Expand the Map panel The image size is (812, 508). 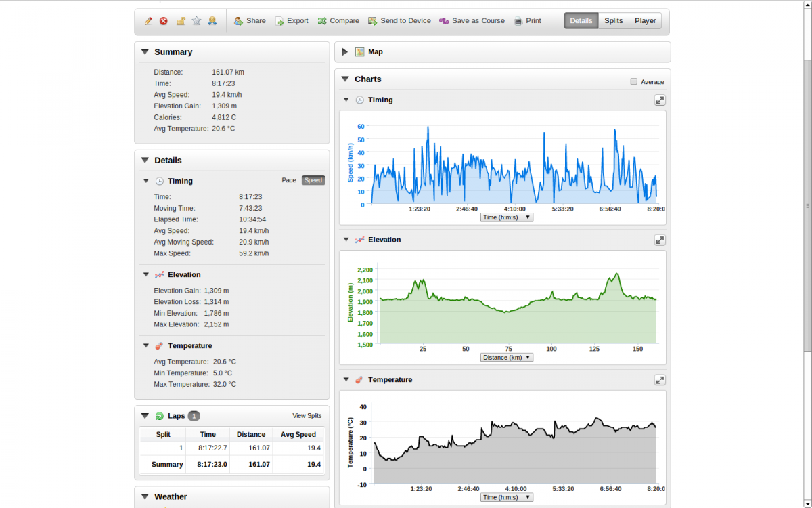345,52
